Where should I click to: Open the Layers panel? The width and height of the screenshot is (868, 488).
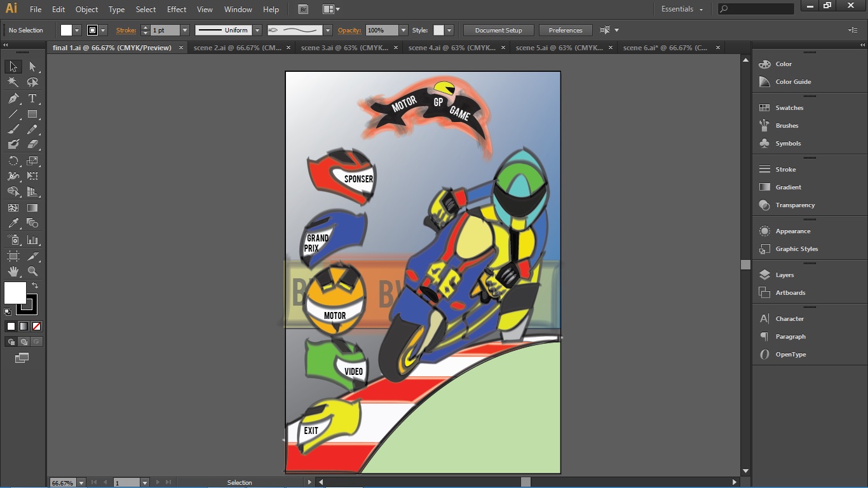[784, 275]
